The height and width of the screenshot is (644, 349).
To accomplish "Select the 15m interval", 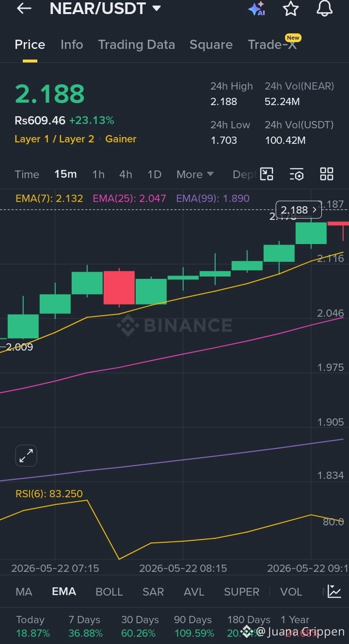I will click(65, 174).
